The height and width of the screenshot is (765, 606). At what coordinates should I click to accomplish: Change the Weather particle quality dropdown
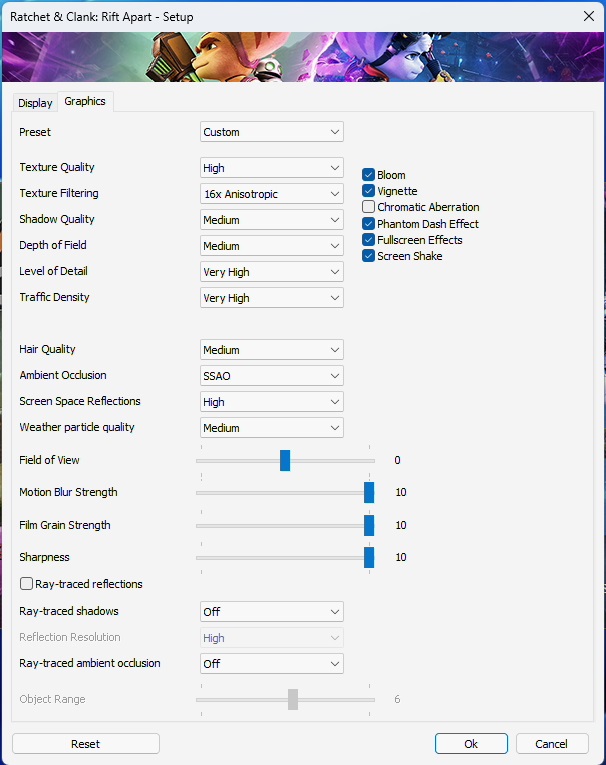coord(272,428)
